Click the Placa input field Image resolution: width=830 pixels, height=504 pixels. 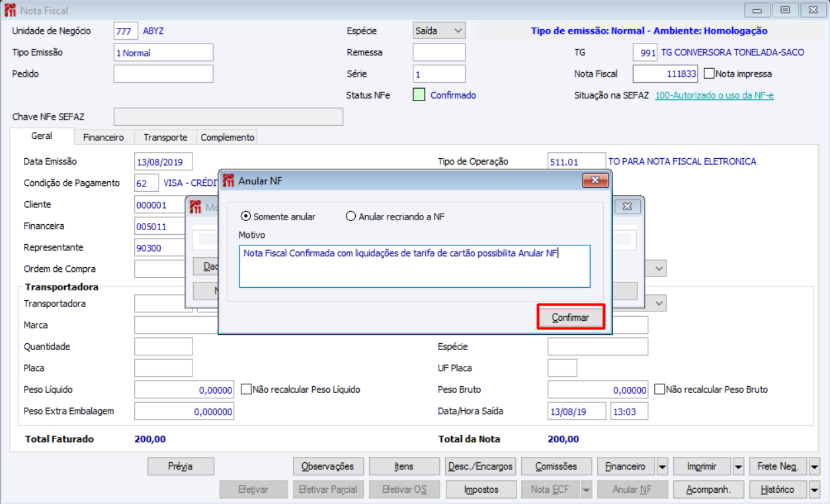pos(163,368)
